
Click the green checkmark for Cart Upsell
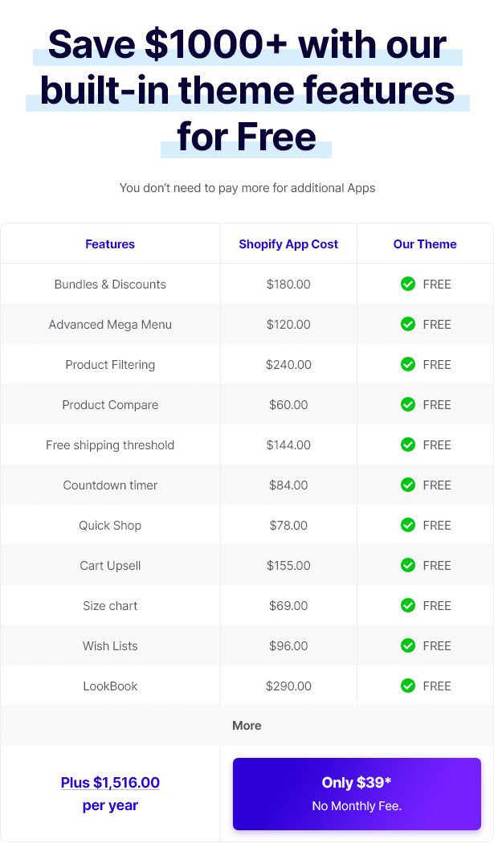click(x=408, y=565)
